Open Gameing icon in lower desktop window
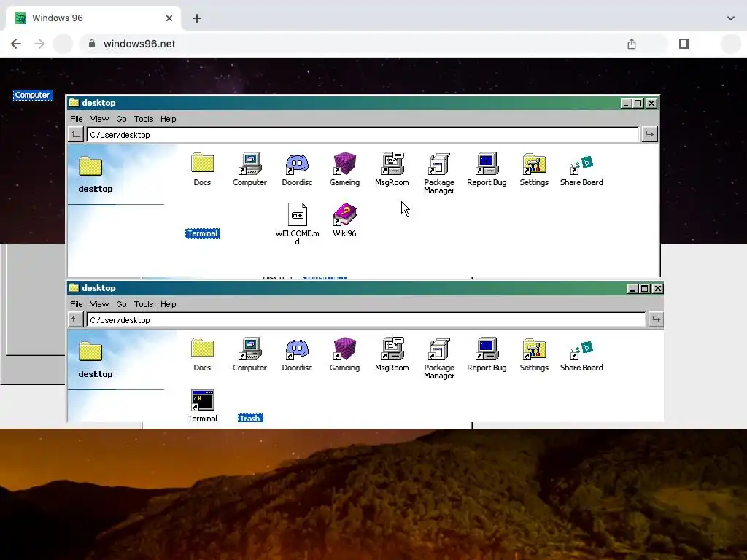Image resolution: width=747 pixels, height=560 pixels. coord(344,354)
